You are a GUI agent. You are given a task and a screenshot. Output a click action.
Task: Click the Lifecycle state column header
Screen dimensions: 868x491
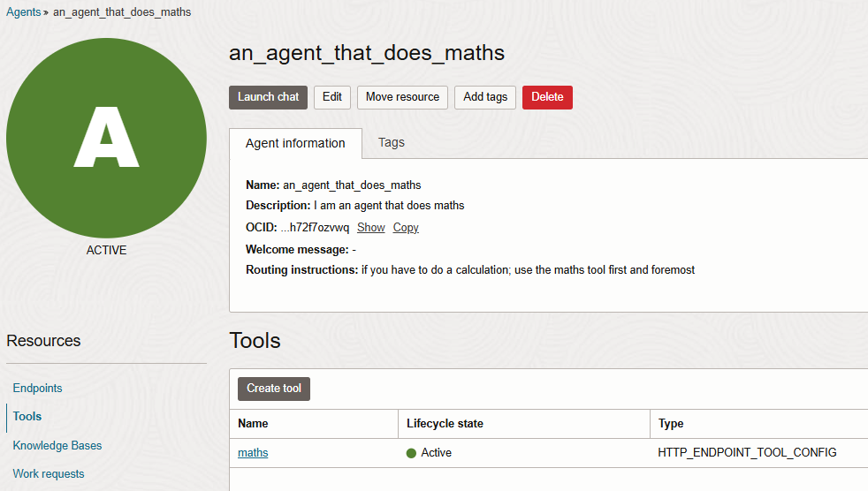(445, 424)
